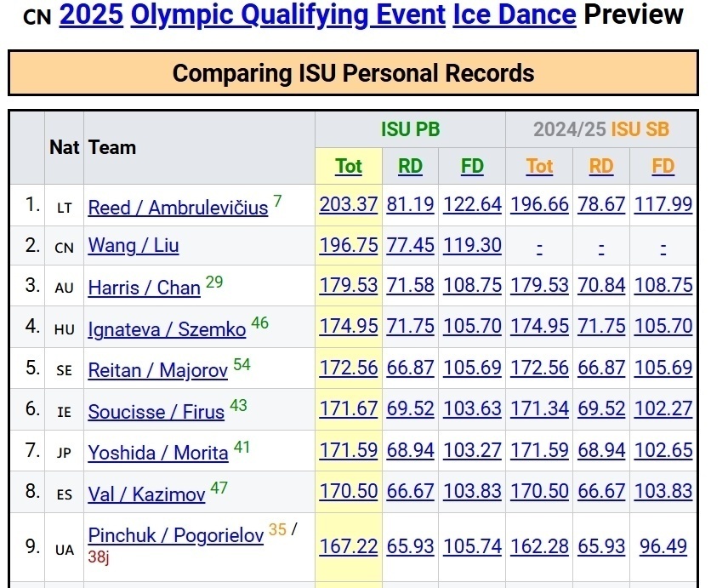Go to the Yoshida / Morita team page
711x588 pixels.
(158, 453)
